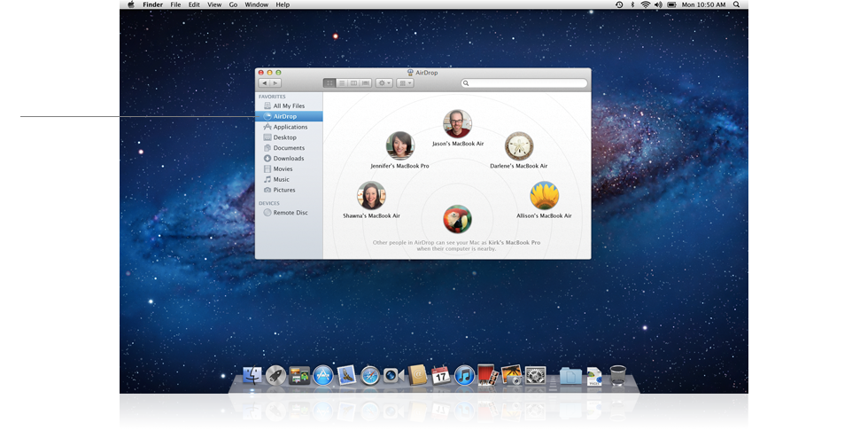Open the Arrange items dropdown
The image size is (868, 430).
[405, 83]
